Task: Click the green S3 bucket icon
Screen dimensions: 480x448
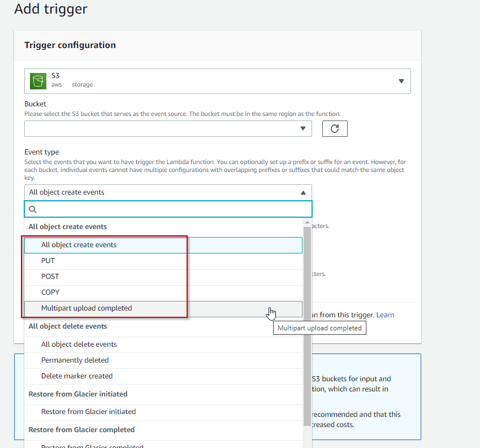Action: click(x=38, y=81)
